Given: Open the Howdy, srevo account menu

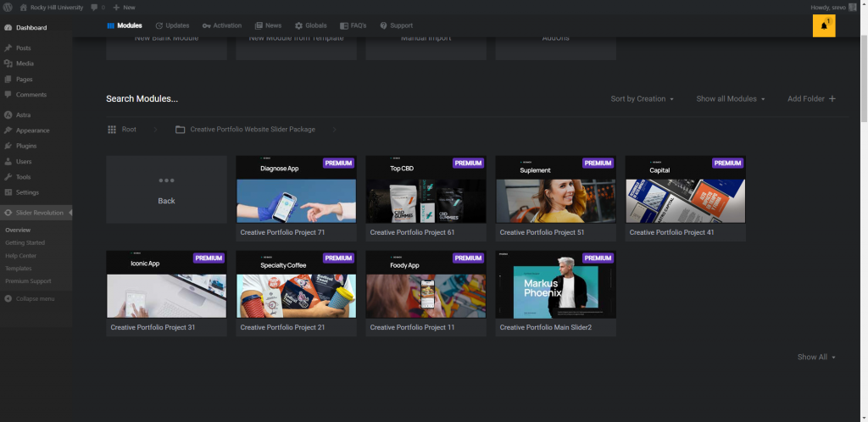Looking at the screenshot, I should [x=833, y=7].
